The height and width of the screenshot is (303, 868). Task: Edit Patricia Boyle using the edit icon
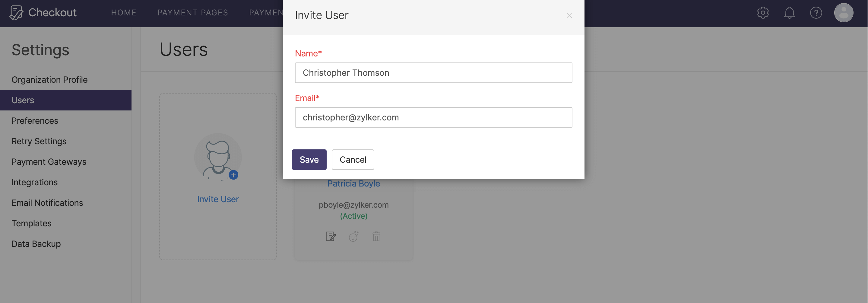[331, 236]
